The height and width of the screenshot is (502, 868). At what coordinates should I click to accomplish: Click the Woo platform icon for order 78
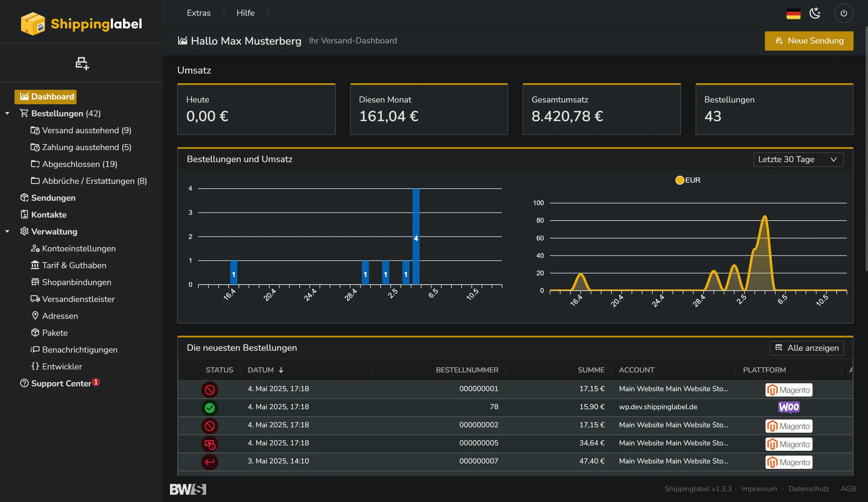[789, 408]
